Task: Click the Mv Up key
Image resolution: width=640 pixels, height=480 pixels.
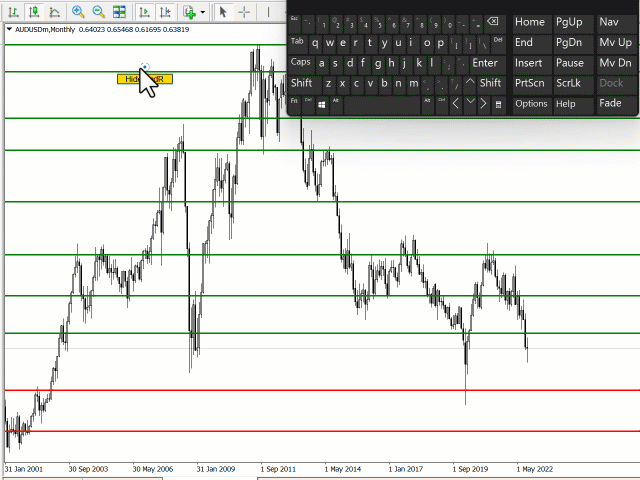Action: coord(616,42)
